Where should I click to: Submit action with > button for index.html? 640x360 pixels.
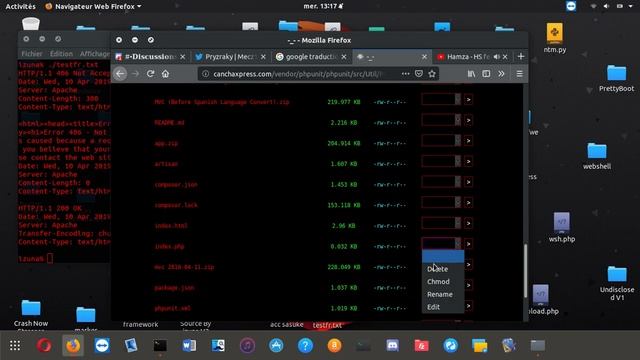pos(468,223)
